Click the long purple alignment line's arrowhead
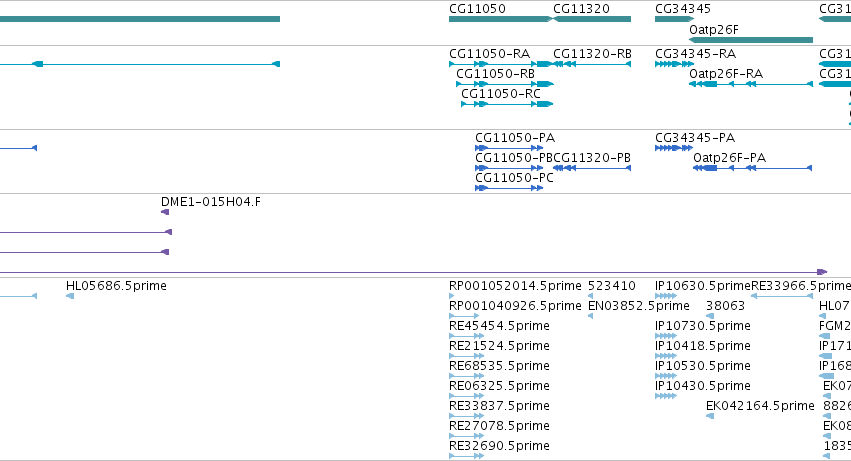Screen dimensions: 851x461 click(x=822, y=272)
